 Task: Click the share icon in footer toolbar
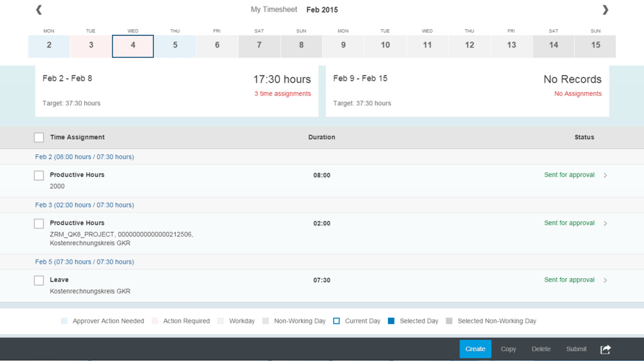click(606, 349)
